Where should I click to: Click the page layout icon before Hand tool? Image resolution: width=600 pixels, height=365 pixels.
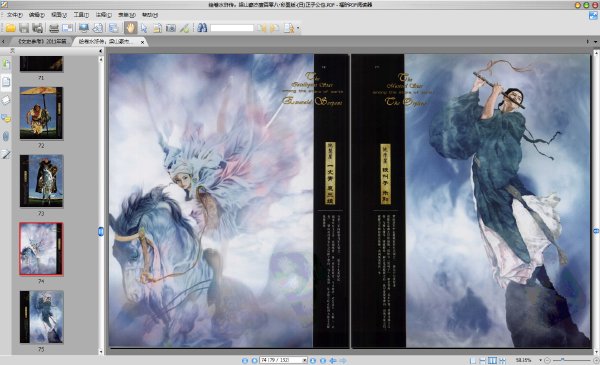114,28
